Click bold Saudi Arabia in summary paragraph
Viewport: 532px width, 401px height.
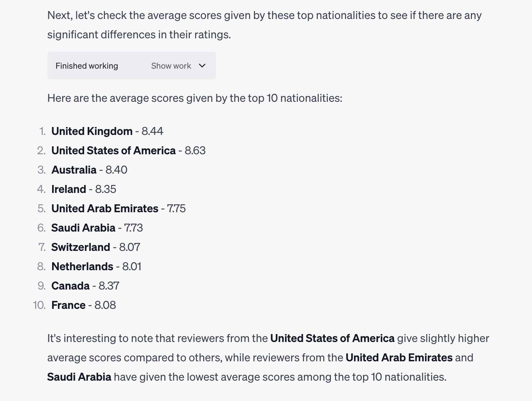click(x=79, y=377)
